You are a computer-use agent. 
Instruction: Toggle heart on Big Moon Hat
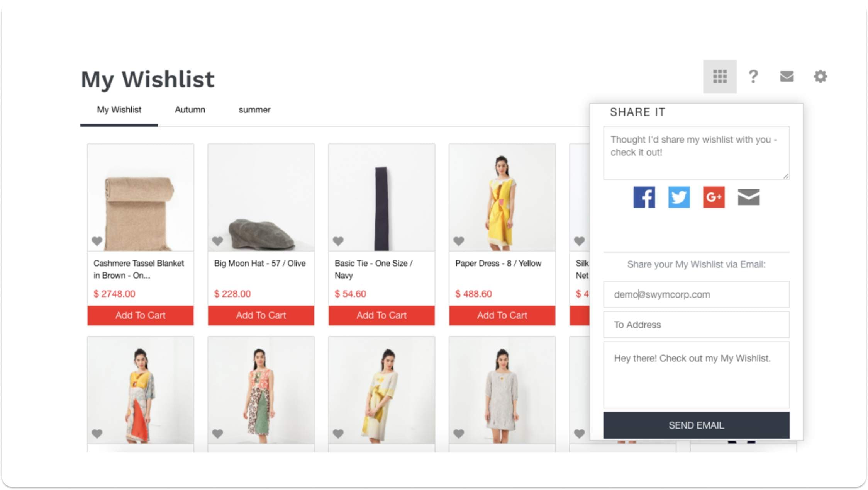(217, 241)
